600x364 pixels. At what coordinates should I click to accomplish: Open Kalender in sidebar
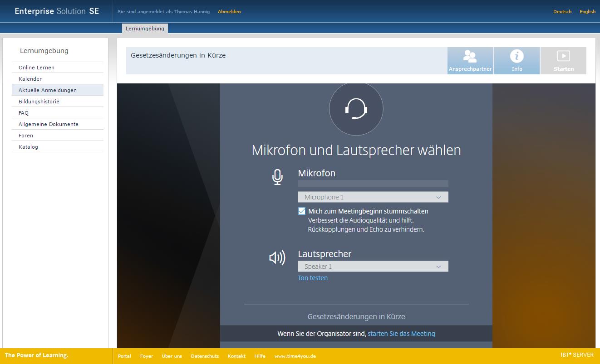click(58, 79)
